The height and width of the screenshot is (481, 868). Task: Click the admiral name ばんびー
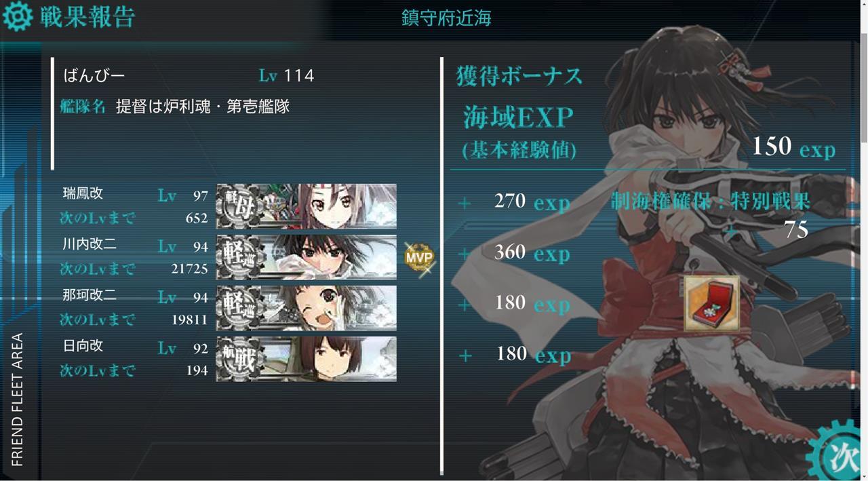pos(94,75)
